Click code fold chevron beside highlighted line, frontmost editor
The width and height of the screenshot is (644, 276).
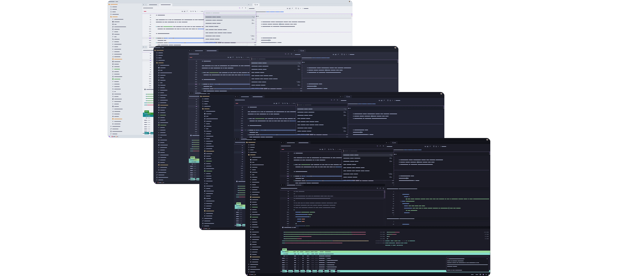click(291, 176)
